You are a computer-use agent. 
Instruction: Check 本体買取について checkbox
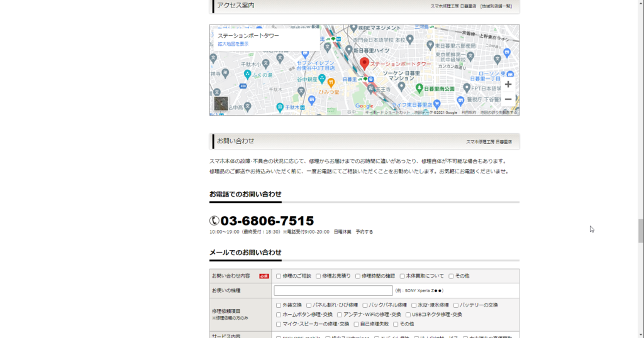pos(402,276)
